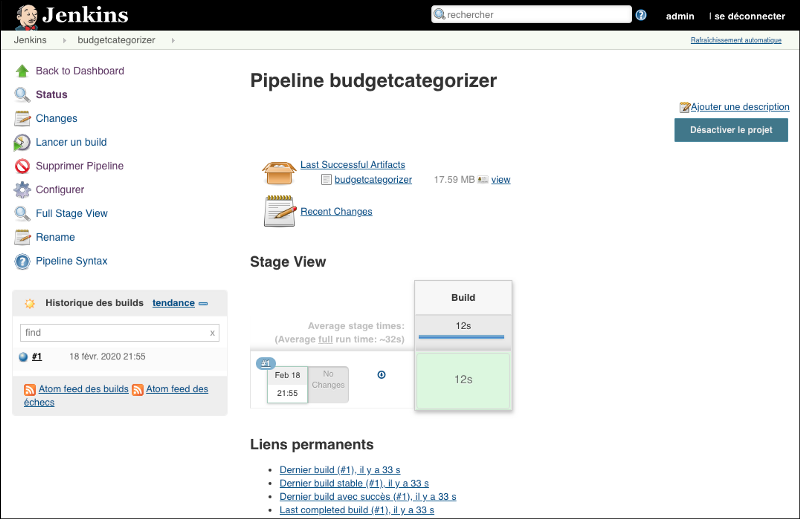800x519 pixels.
Task: Click the search help question mark icon
Action: click(x=641, y=15)
